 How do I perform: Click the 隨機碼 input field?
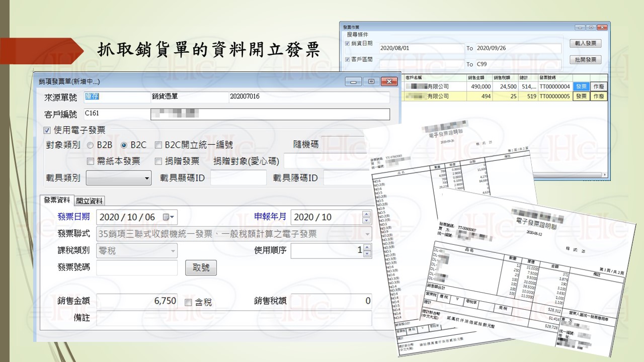342,144
